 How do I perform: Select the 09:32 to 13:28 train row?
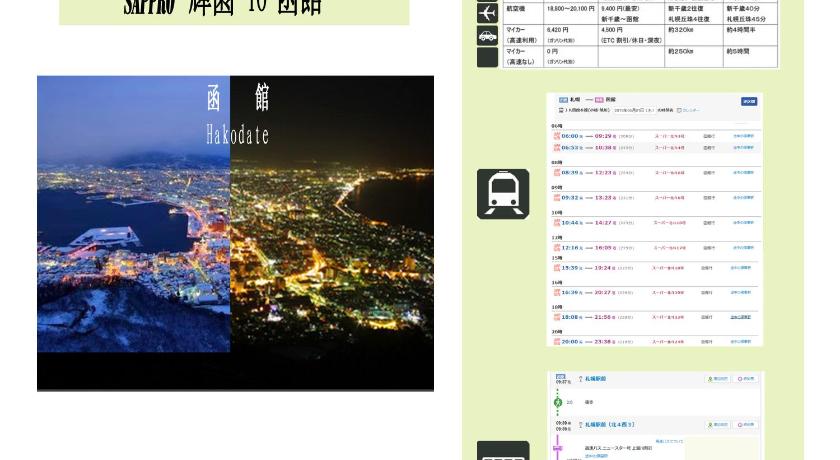click(x=656, y=198)
